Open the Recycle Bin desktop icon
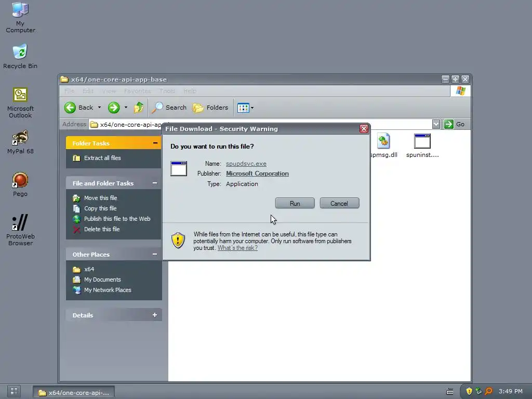 coord(20,57)
